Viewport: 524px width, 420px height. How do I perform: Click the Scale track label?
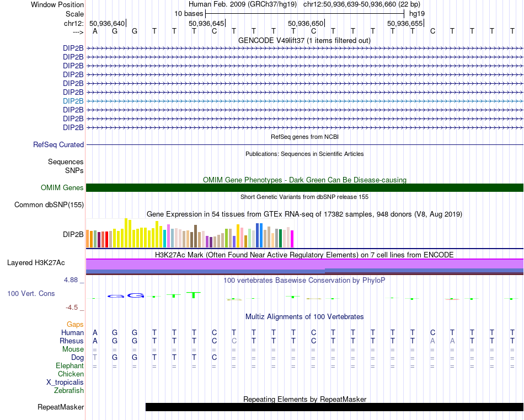click(74, 14)
